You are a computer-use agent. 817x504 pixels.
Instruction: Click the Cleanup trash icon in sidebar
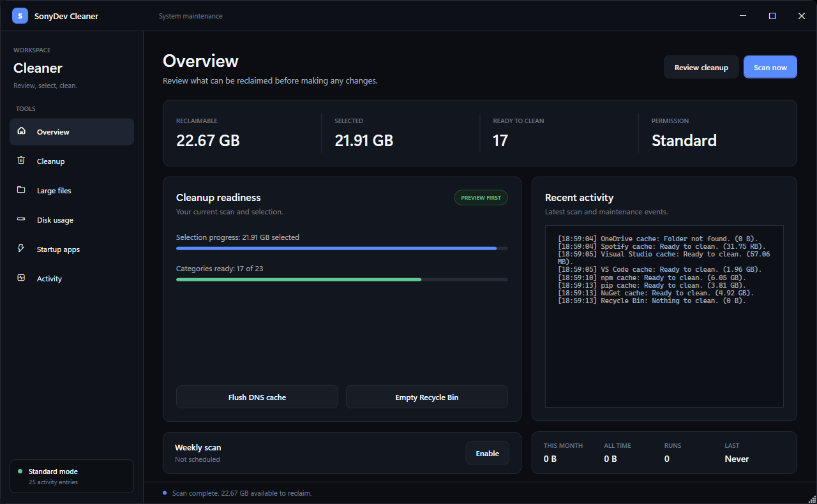(x=22, y=161)
